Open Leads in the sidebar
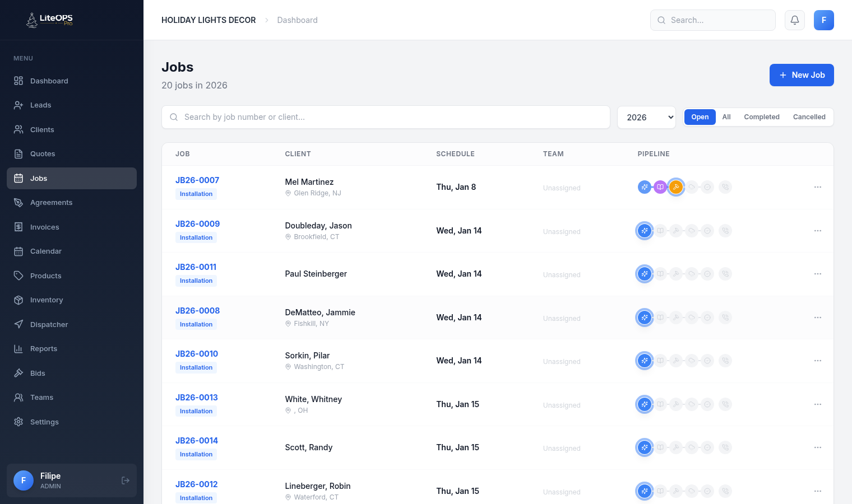The width and height of the screenshot is (852, 504). [72, 105]
